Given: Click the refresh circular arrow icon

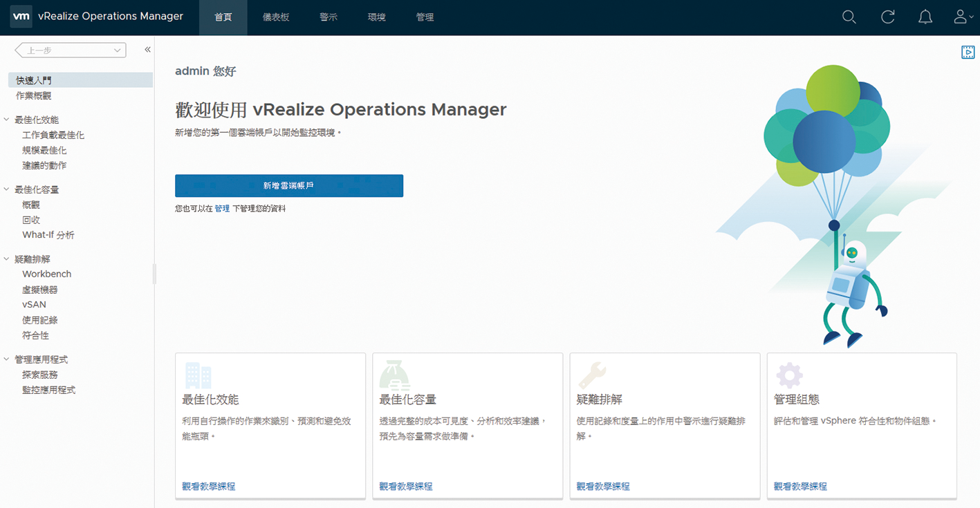Looking at the screenshot, I should point(888,17).
